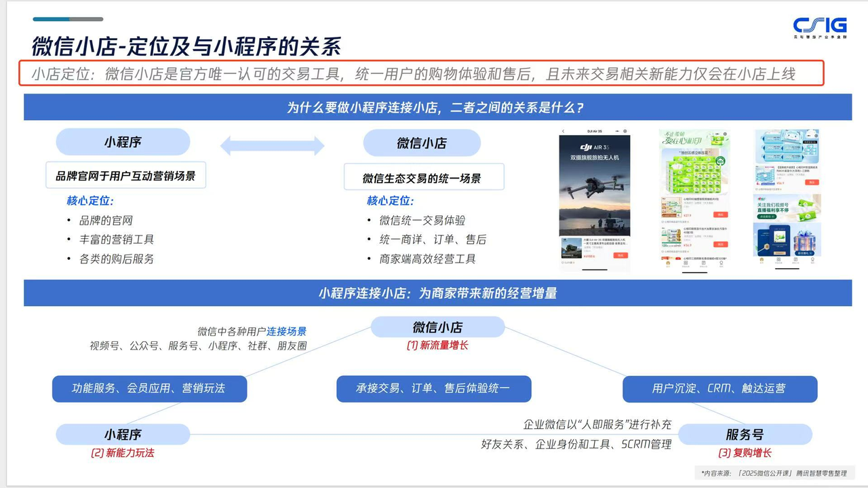Image resolution: width=868 pixels, height=488 pixels.
Task: Click the line 好友关系、企业身份和工具、SCRM管理
Action: (x=576, y=444)
